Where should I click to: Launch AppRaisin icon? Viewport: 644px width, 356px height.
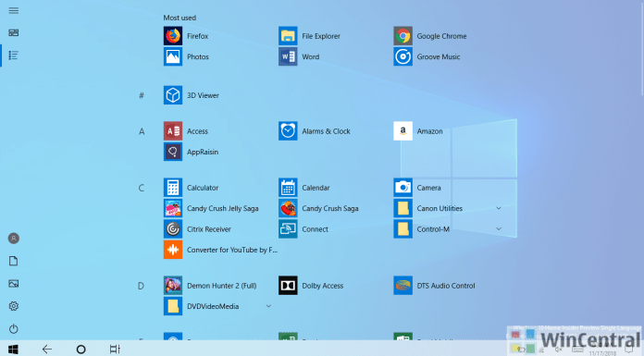[173, 152]
